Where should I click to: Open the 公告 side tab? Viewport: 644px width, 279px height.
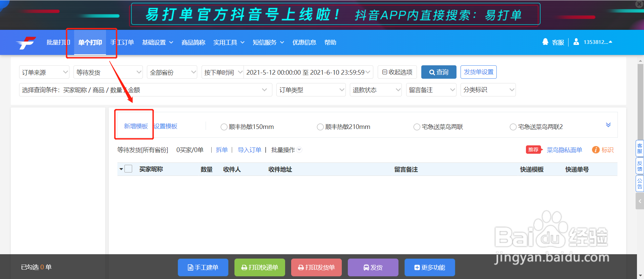click(x=640, y=184)
